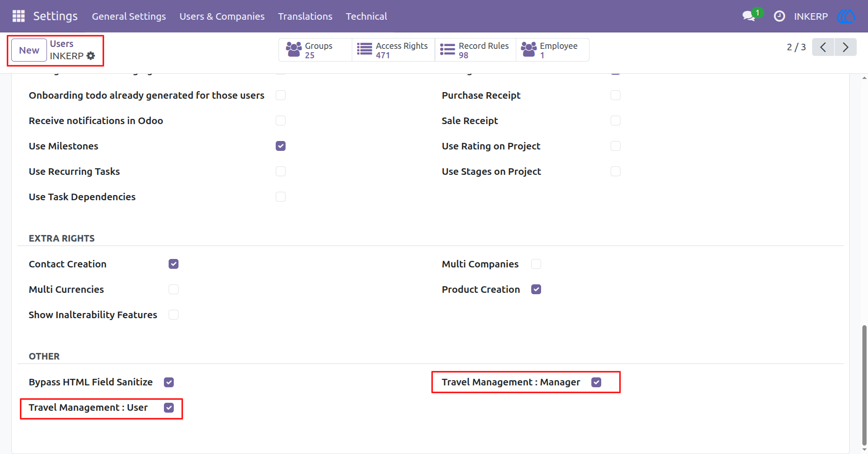The height and width of the screenshot is (454, 868).
Task: Click the New button
Action: pos(29,50)
